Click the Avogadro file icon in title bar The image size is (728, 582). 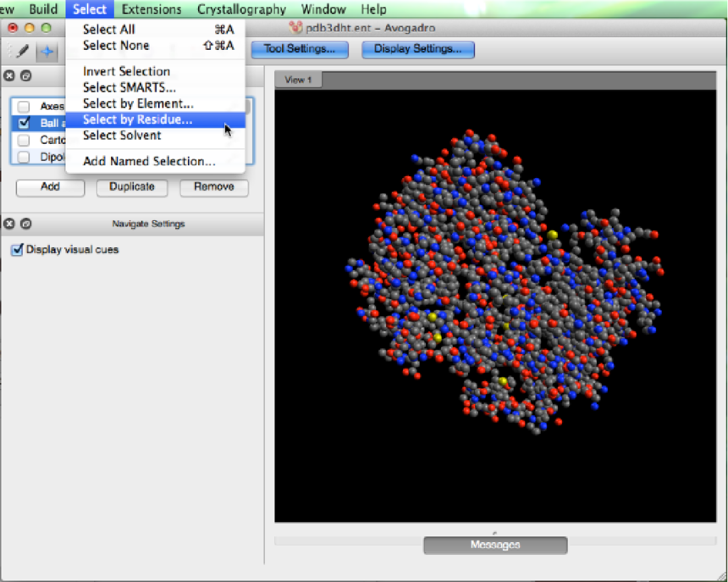click(295, 28)
